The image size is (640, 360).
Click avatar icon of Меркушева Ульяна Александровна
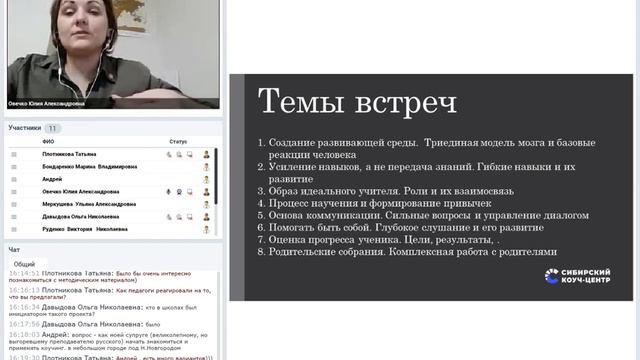pyautogui.click(x=207, y=204)
